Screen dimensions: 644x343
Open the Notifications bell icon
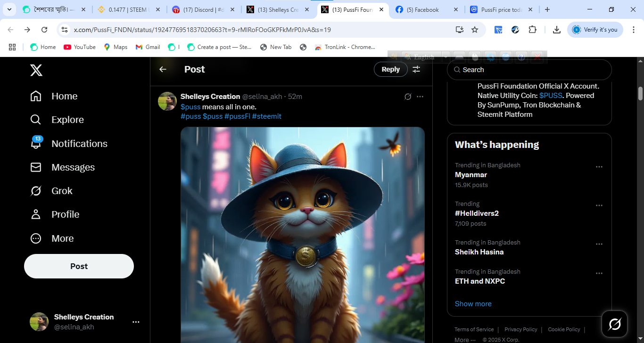coord(36,143)
